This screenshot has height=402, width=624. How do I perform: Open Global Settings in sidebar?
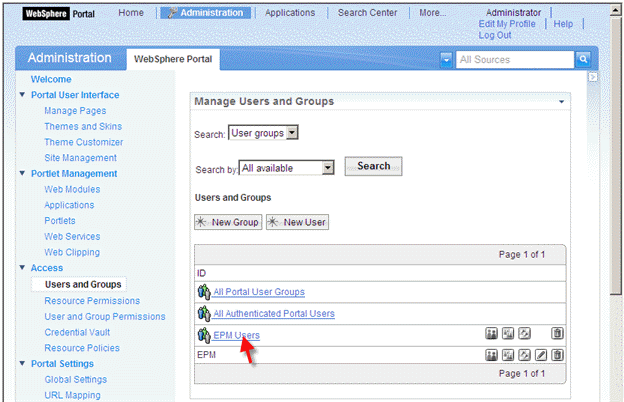point(76,379)
